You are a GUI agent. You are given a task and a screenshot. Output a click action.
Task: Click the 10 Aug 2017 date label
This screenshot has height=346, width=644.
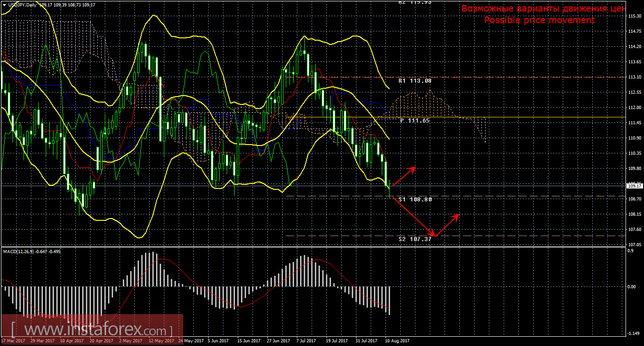(397, 341)
